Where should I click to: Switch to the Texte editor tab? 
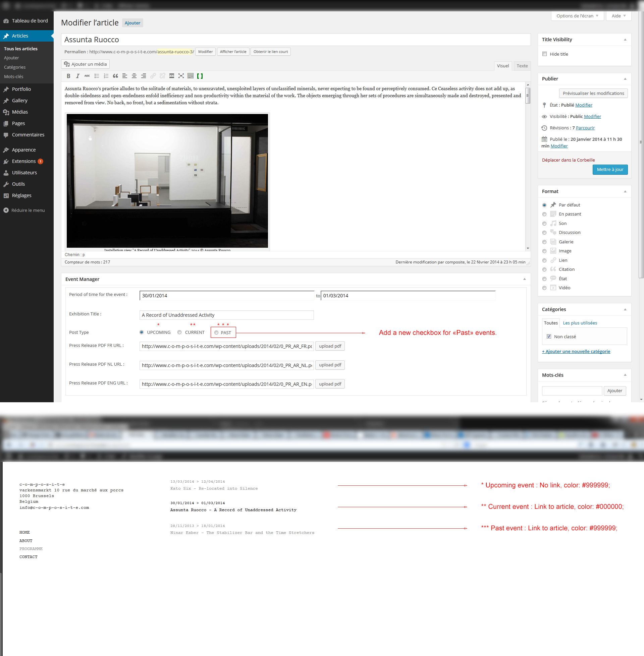point(522,66)
